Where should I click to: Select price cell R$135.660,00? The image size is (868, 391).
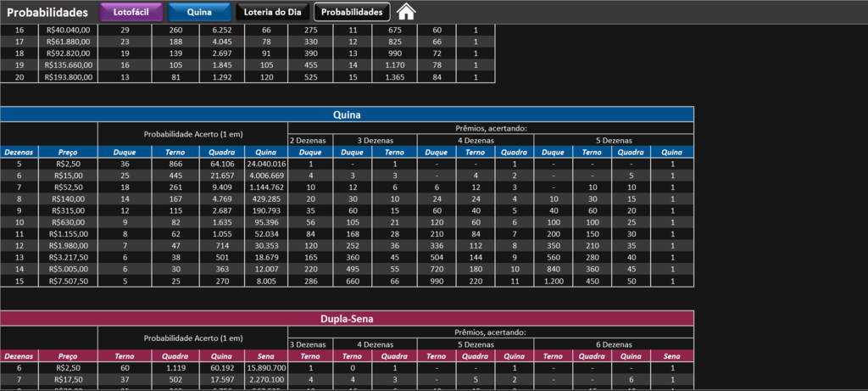click(x=69, y=64)
